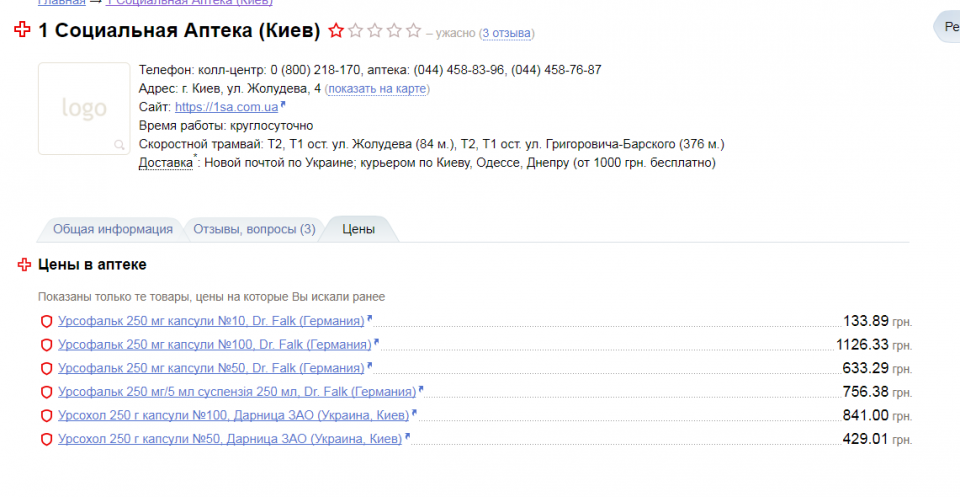Click external icon after Урсофальк суспензія
Image resolution: width=960 pixels, height=497 pixels.
pos(421,389)
